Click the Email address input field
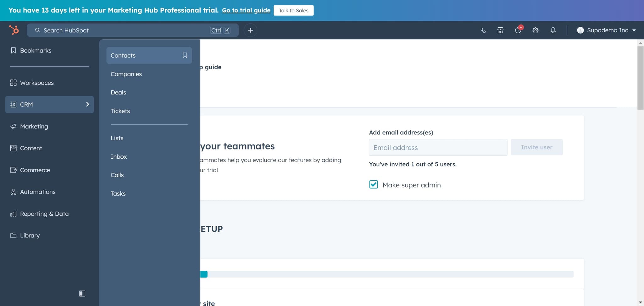 pyautogui.click(x=438, y=147)
